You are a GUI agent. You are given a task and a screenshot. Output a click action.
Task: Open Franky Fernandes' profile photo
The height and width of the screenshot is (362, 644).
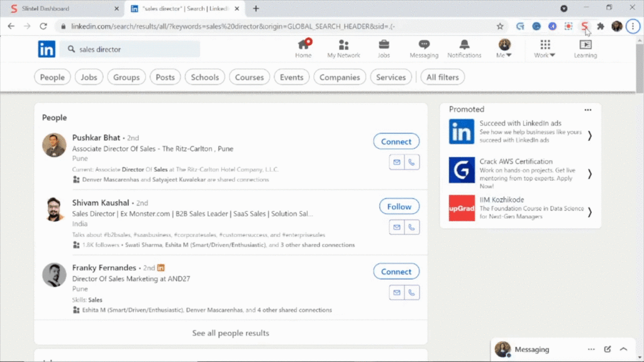click(x=54, y=275)
